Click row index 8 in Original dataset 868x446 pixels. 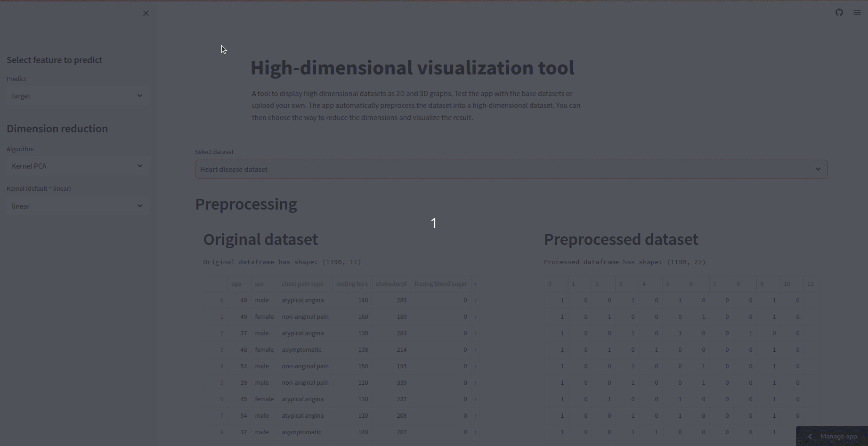pos(216,432)
